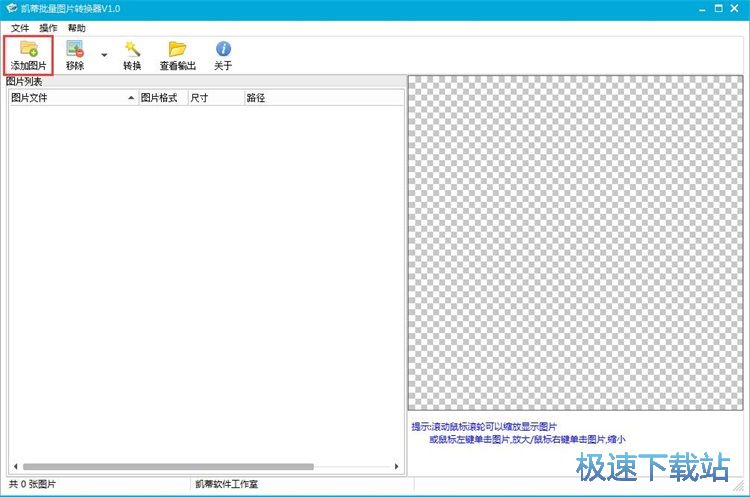Image resolution: width=750 pixels, height=497 pixels.
Task: Click the 路径 column header
Action: (324, 98)
